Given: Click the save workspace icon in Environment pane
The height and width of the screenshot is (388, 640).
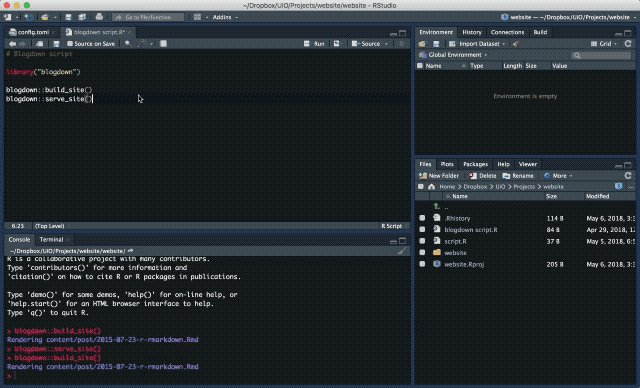Looking at the screenshot, I should [436, 44].
